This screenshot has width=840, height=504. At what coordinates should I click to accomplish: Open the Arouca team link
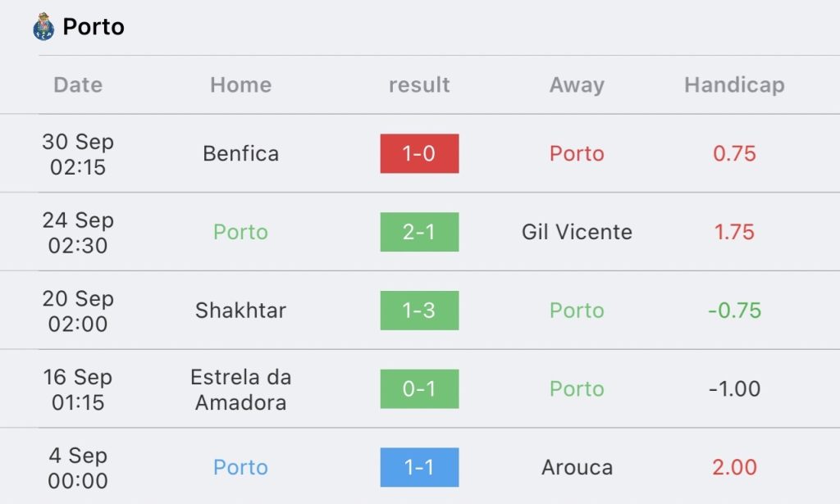tap(577, 467)
